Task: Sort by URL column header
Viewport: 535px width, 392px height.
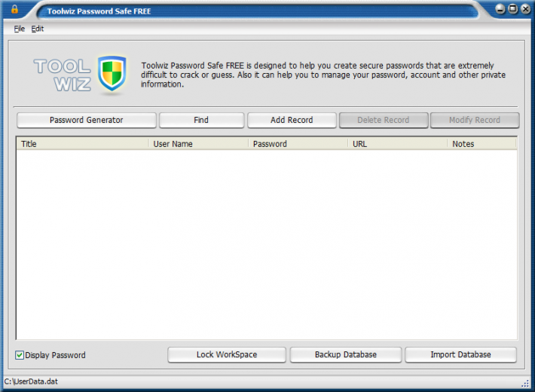Action: pos(398,144)
